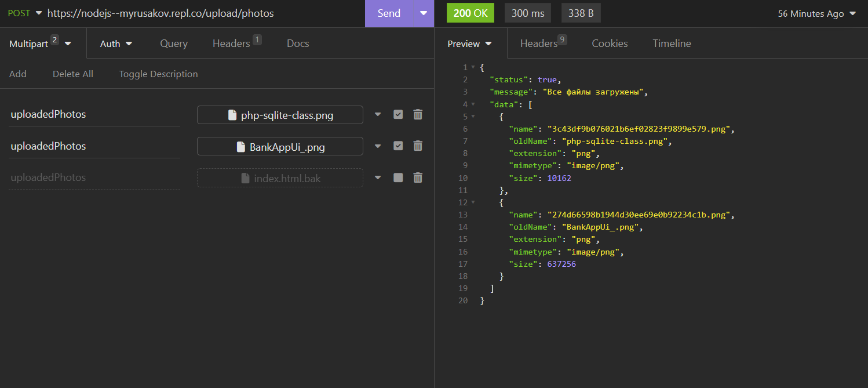
Task: Click the 338 B response size badge
Action: coord(581,13)
